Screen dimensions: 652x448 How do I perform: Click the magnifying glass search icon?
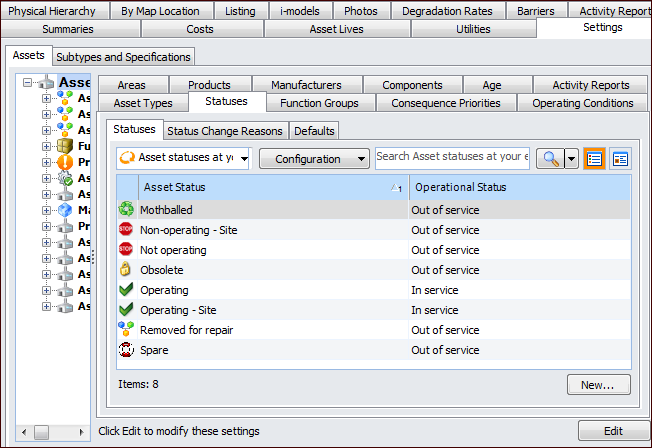pyautogui.click(x=549, y=159)
